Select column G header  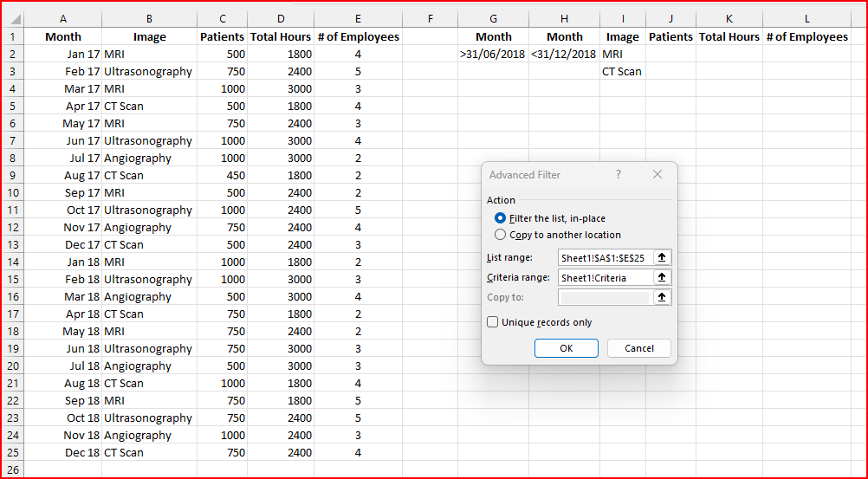[493, 19]
